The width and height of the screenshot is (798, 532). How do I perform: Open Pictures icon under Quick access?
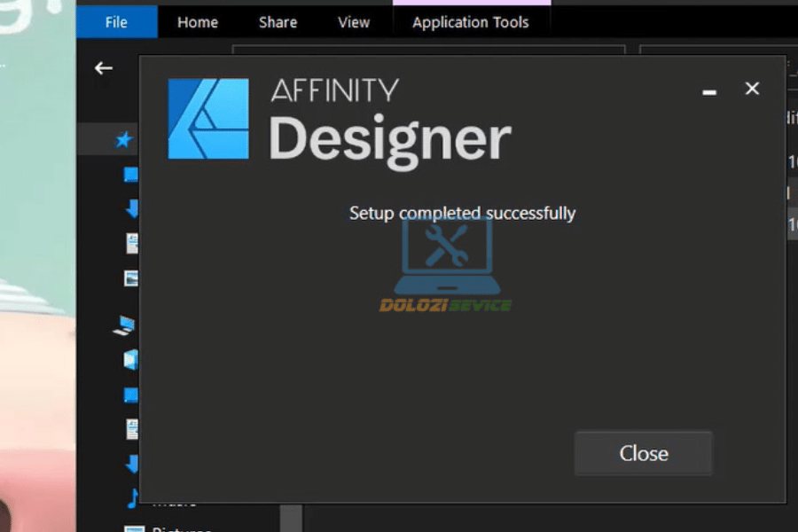pos(132,278)
